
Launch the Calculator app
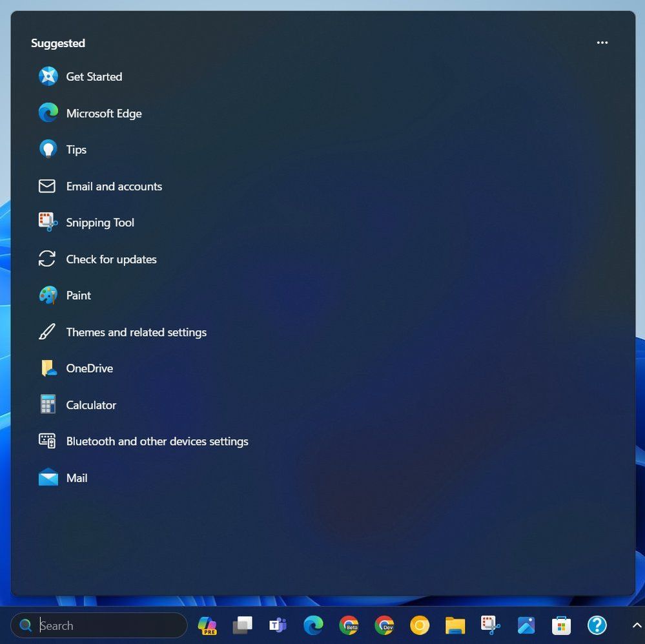point(77,405)
